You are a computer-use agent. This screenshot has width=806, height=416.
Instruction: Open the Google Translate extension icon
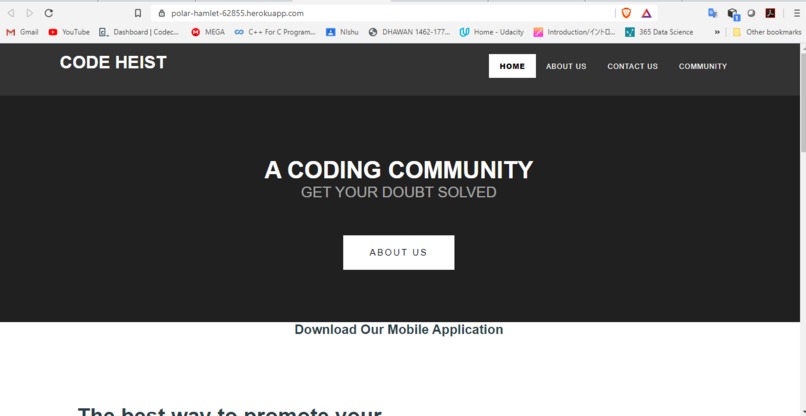tap(712, 13)
